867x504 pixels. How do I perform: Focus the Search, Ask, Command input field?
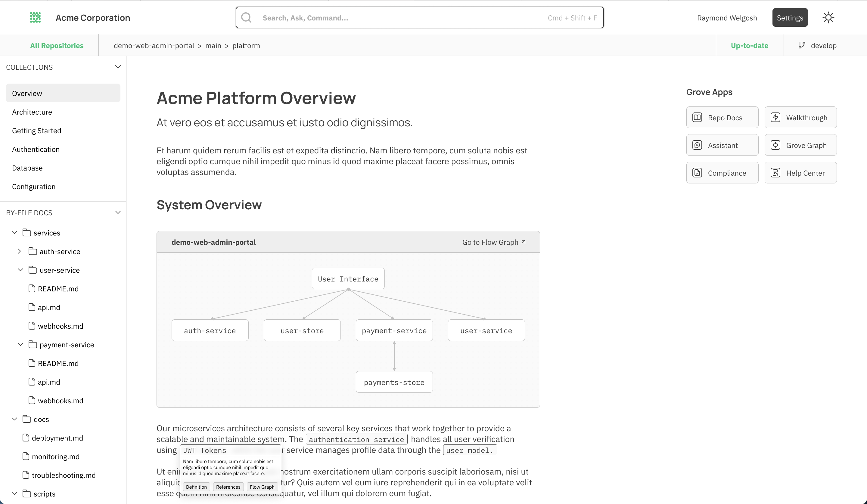click(x=396, y=17)
